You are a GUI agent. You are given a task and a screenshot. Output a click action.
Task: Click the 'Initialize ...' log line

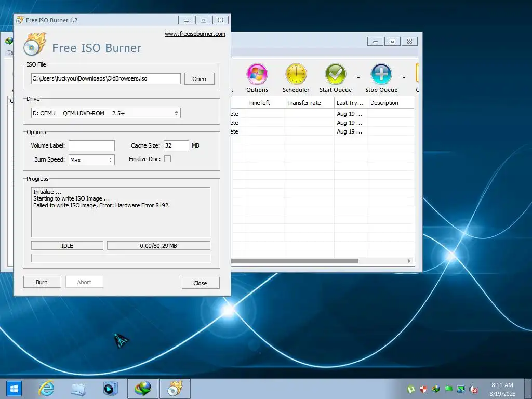coord(47,192)
